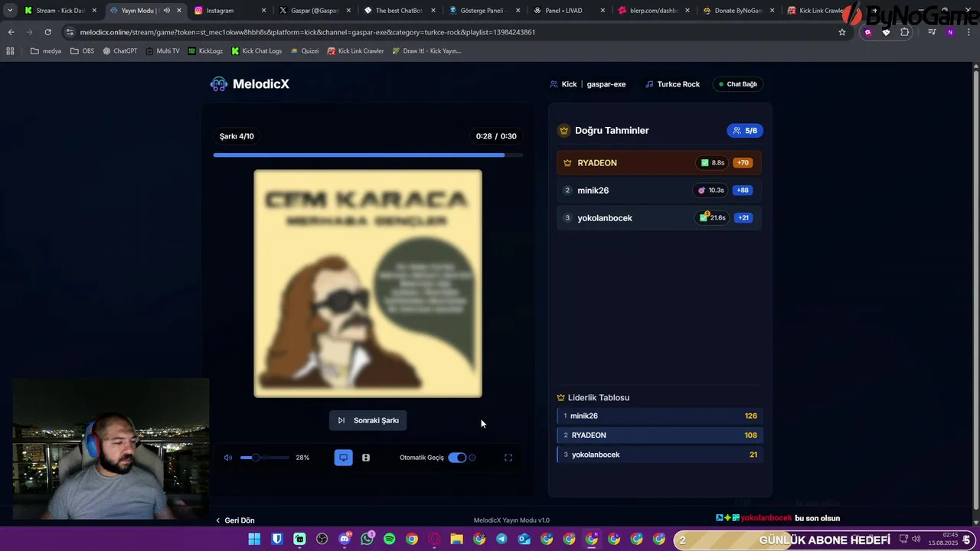This screenshot has height=551, width=980.
Task: Click RYADEON leaderboard row with 108
Action: pyautogui.click(x=659, y=435)
